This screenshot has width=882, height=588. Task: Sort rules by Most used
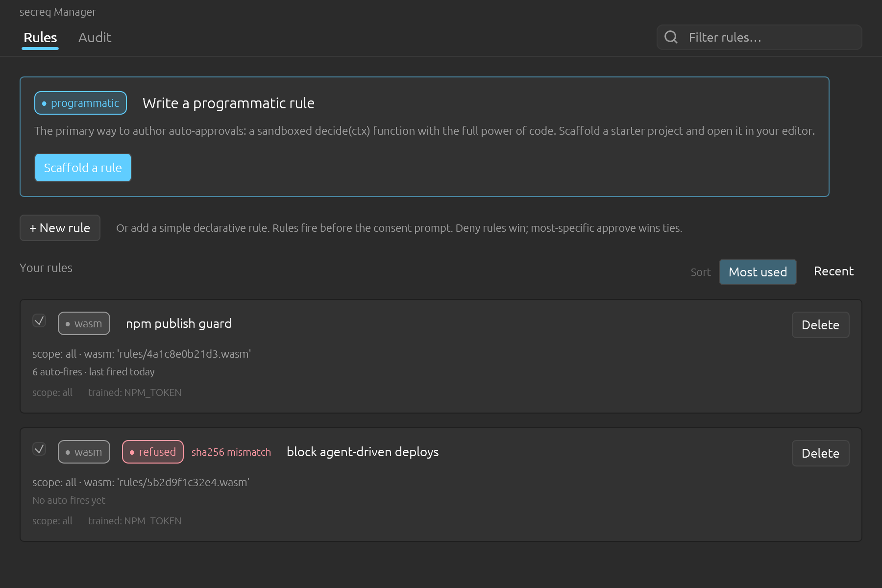(x=758, y=272)
